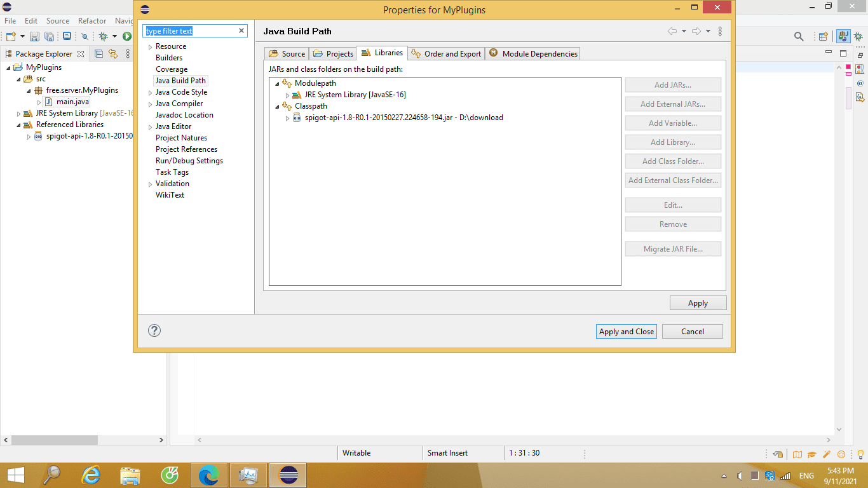Viewport: 868px width, 488px height.
Task: Switch to the Module Dependencies tab
Action: pyautogui.click(x=533, y=54)
